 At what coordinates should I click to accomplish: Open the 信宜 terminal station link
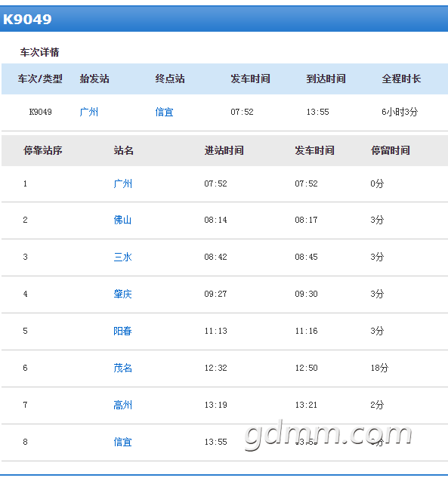(x=164, y=112)
